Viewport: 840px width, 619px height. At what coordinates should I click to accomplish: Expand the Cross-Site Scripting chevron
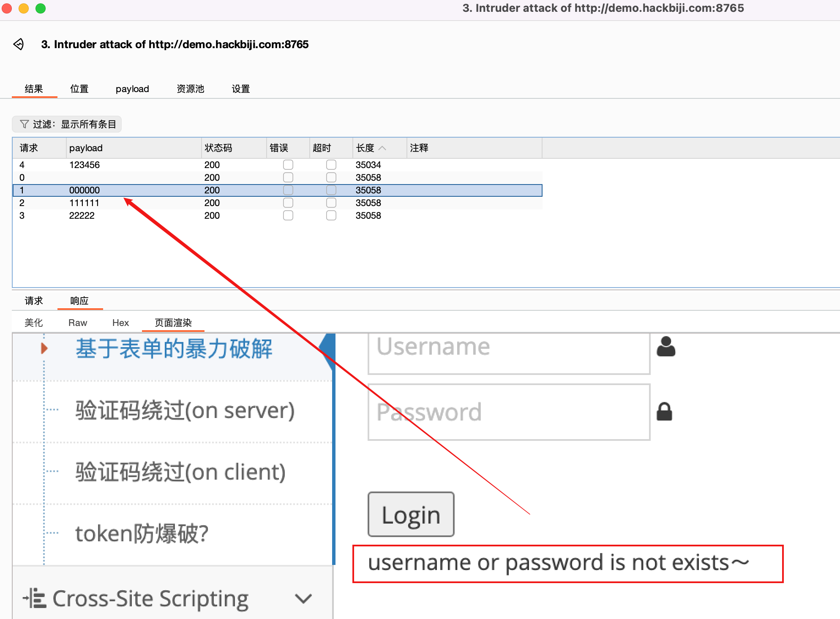pyautogui.click(x=303, y=598)
